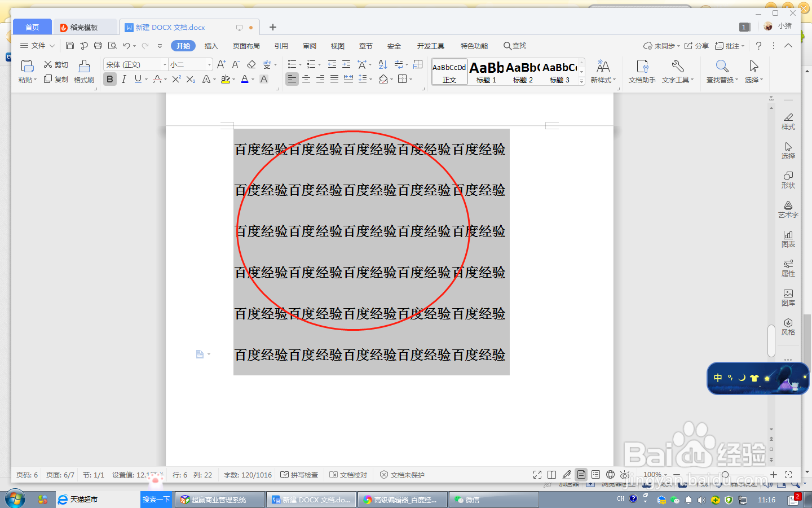Open the 文档助手 document assistant
The width and height of the screenshot is (812, 508).
642,72
